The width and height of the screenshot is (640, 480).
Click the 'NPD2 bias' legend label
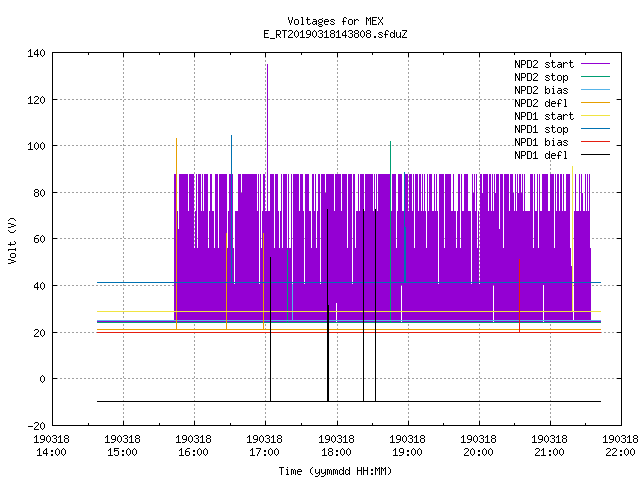click(541, 90)
